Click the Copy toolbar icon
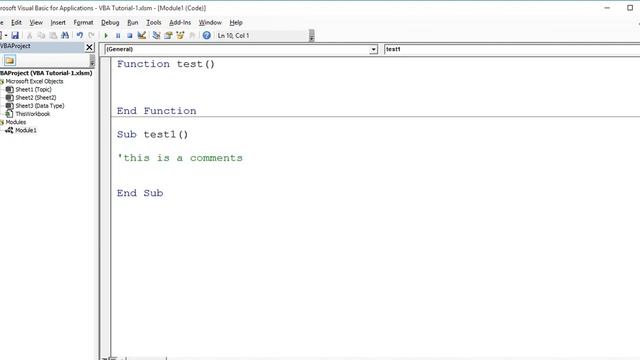The width and height of the screenshot is (640, 360). (x=41, y=36)
